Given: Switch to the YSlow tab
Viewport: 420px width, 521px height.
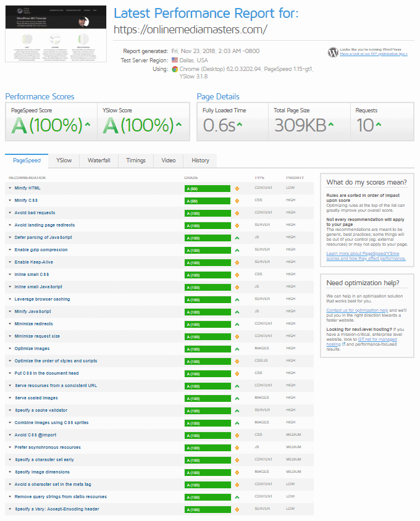Looking at the screenshot, I should coord(64,160).
